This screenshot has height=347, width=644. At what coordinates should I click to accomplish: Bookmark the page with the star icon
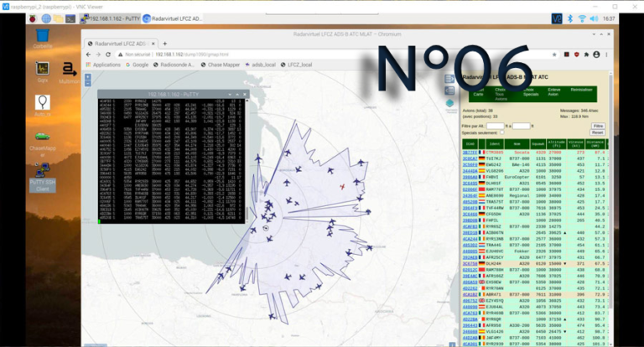point(554,54)
